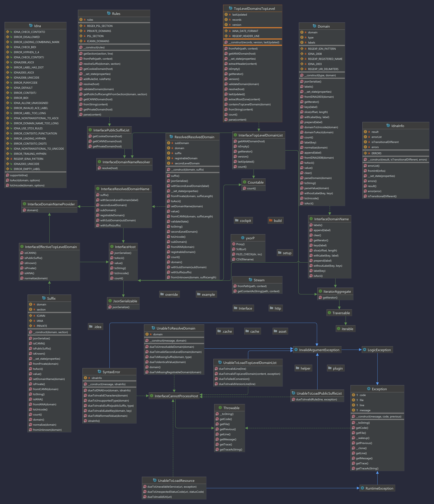The width and height of the screenshot is (434, 504).
Task: Select the toUnicode(domain, options) method in Idna
Action: (x=27, y=185)
